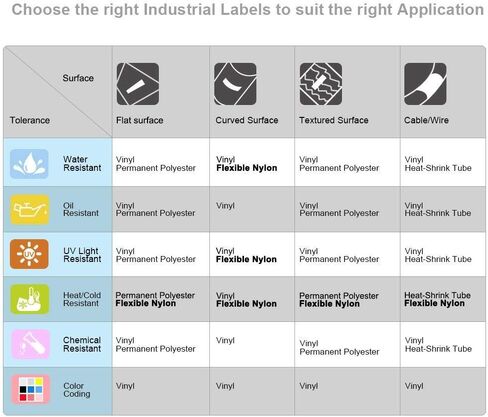Click the Color Coding palette icon
Viewport: 488px width, 417px height.
pyautogui.click(x=30, y=389)
